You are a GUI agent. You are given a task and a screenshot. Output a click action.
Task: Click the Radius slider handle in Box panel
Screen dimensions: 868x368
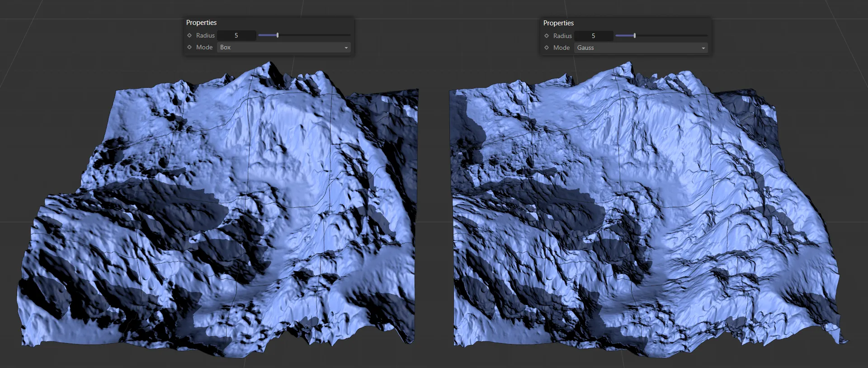[278, 35]
